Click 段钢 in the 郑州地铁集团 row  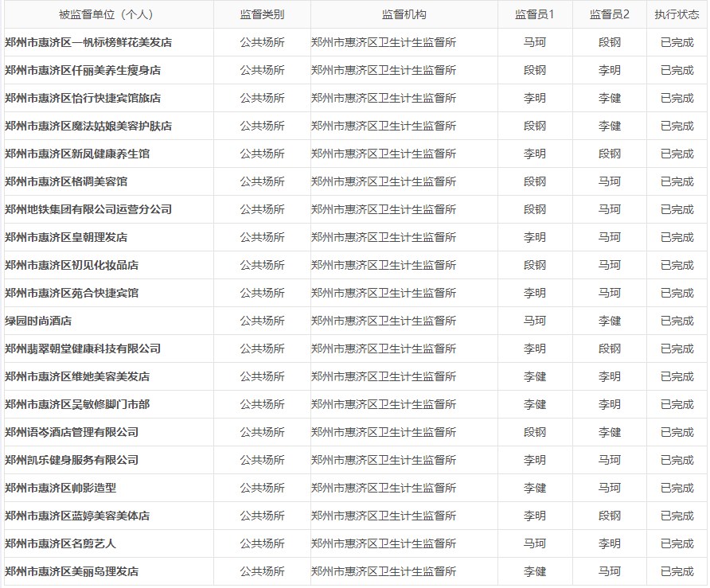[535, 209]
